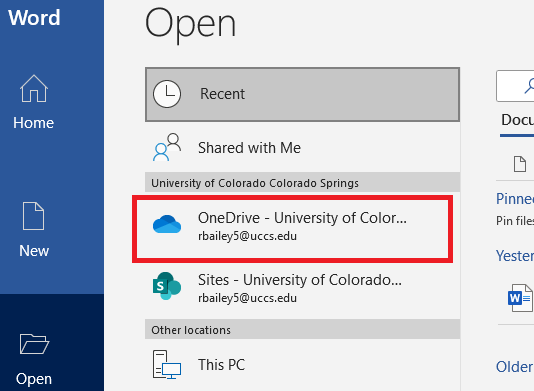
Task: Click the Recent clock icon
Action: tap(167, 94)
